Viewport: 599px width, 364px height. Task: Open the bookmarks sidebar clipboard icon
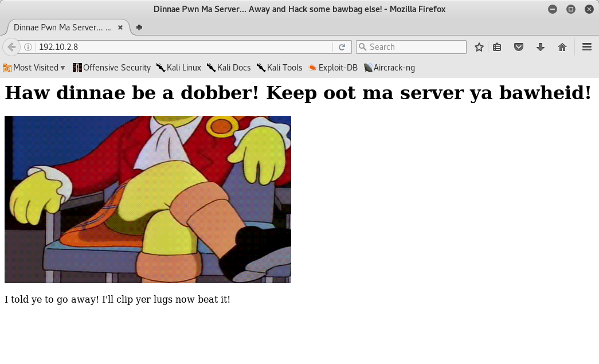point(497,47)
